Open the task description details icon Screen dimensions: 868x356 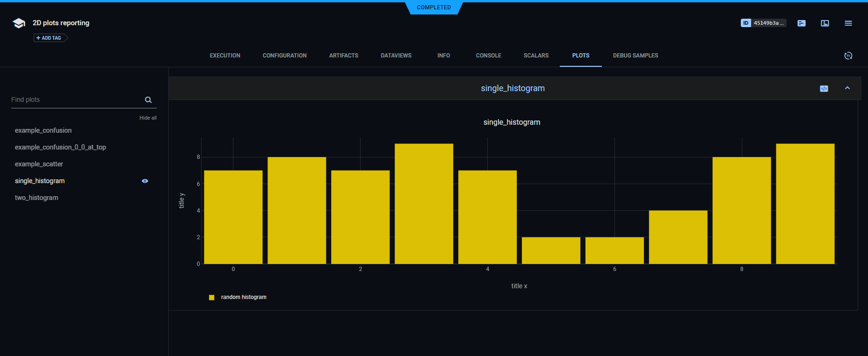click(x=802, y=23)
